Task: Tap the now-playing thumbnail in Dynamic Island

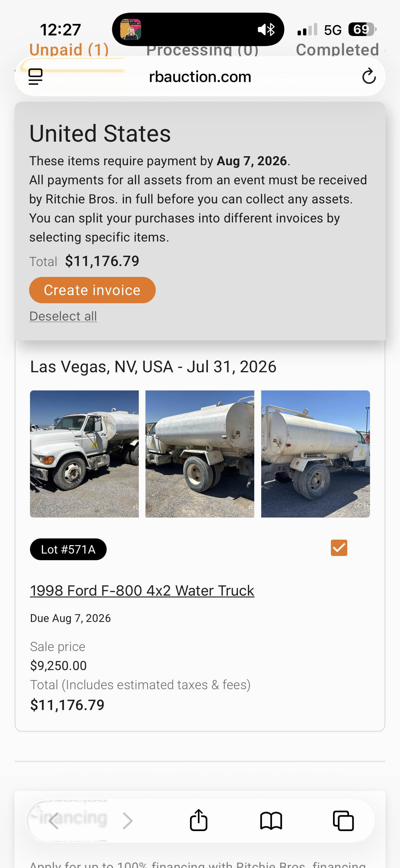Action: tap(131, 29)
